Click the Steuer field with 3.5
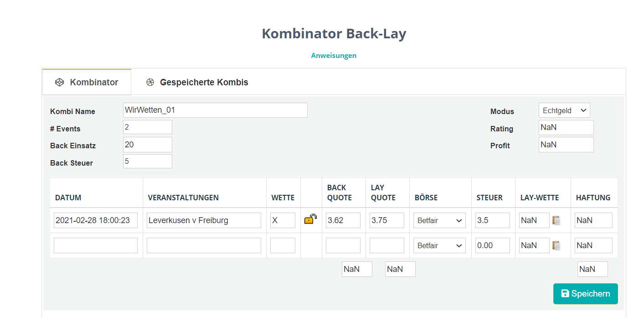644x318 pixels. point(492,220)
